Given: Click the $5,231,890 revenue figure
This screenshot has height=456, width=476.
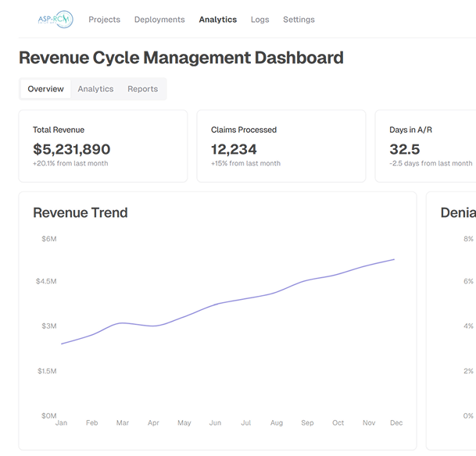Looking at the screenshot, I should coord(71,149).
